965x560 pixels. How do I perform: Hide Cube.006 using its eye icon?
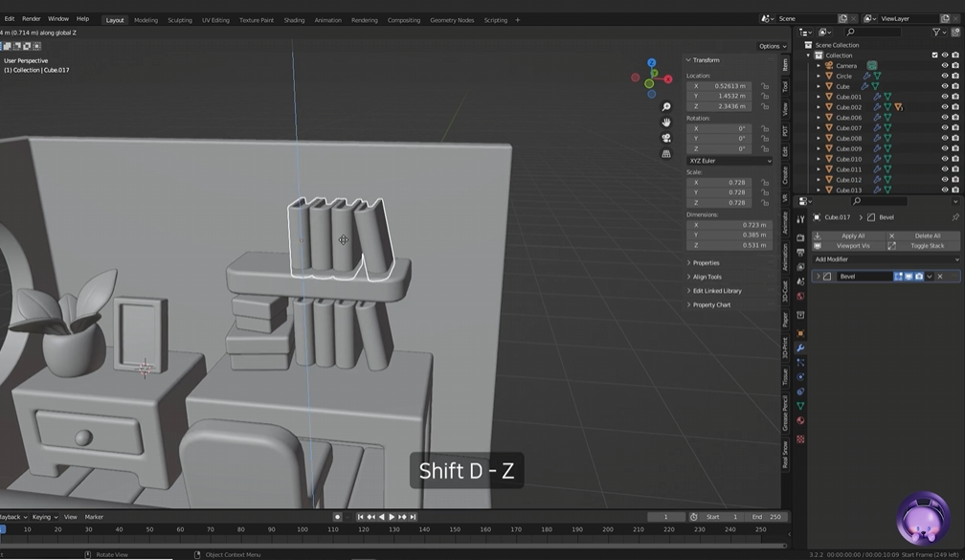pos(945,118)
